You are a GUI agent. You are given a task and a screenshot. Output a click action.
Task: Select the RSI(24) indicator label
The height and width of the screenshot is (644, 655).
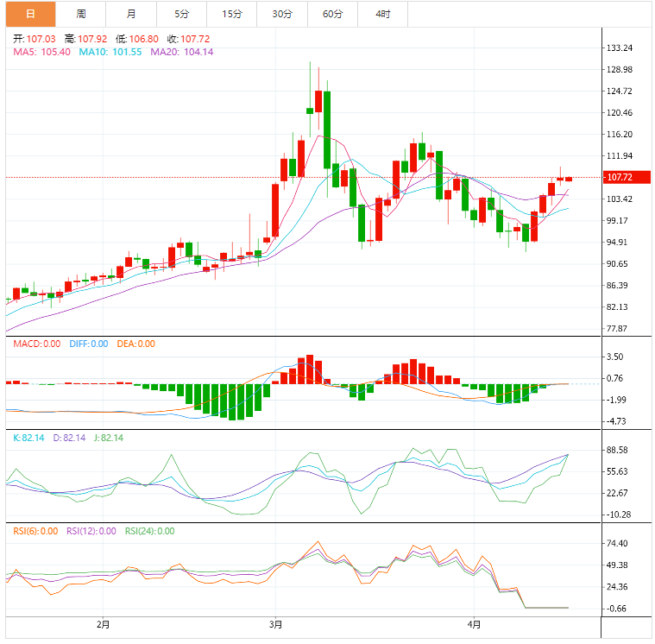[x=150, y=531]
